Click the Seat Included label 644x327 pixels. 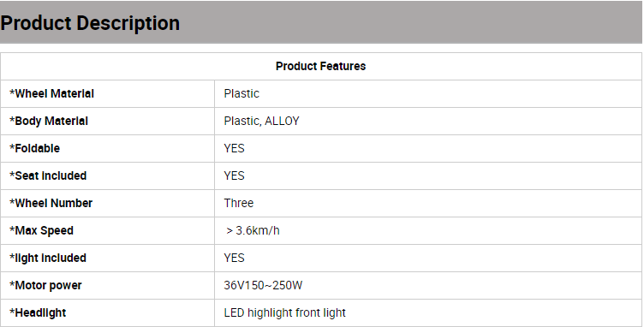(48, 175)
